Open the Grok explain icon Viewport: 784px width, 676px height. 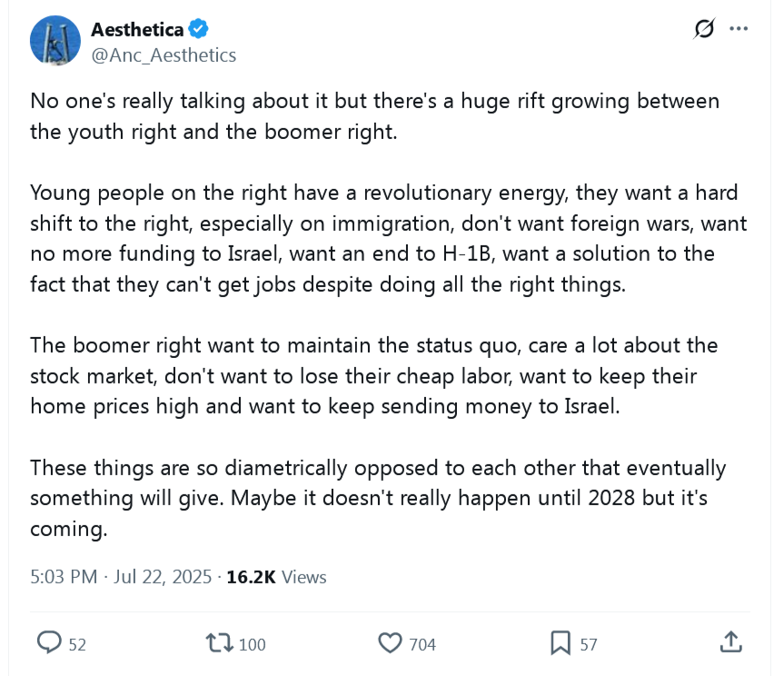703,30
